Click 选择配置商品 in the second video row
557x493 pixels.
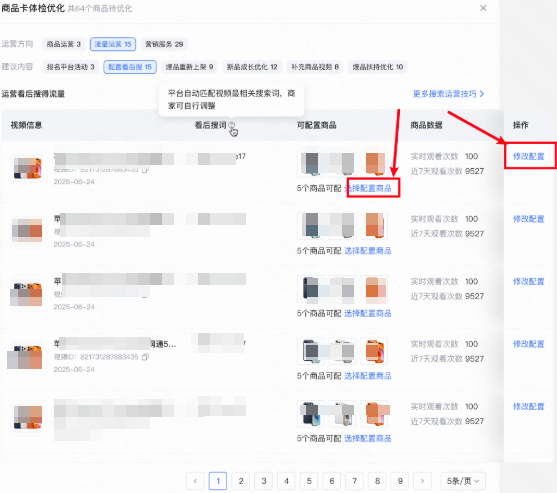pos(368,251)
